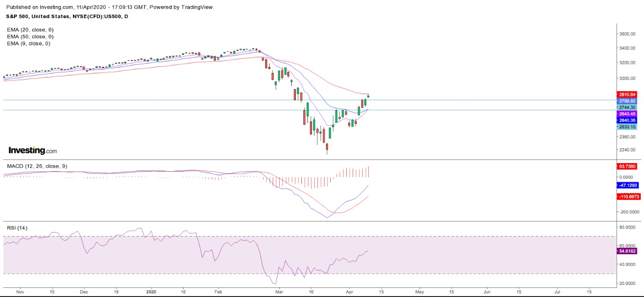Viewport: 644px width, 297px height.
Task: Click the red -110.8673 signal value tag
Action: 628,197
